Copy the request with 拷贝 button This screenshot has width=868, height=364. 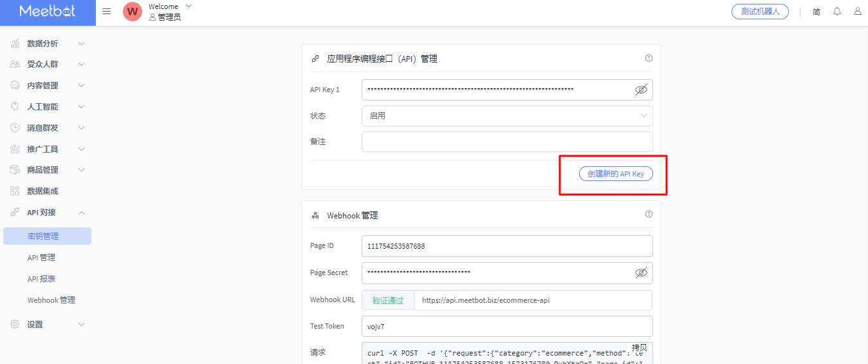[x=639, y=347]
